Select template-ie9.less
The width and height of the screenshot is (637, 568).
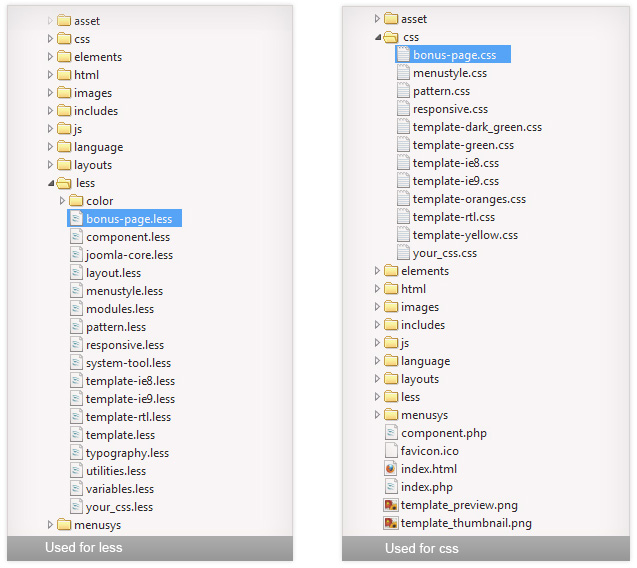click(x=123, y=399)
